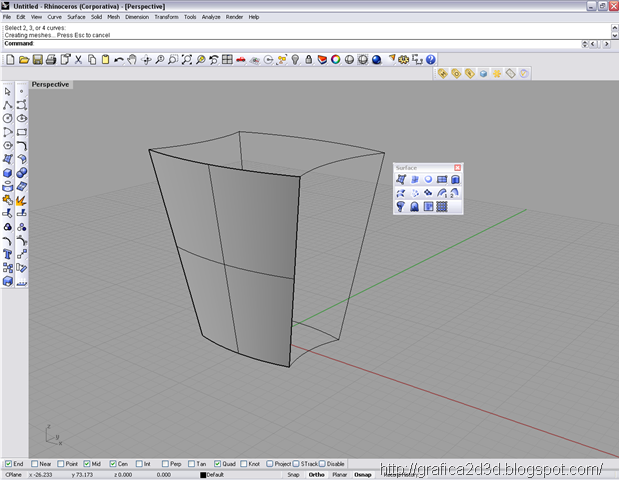Viewport: 619px width, 480px height.
Task: Click Sweep 2 rails icon in Surface panel
Action: 455,193
